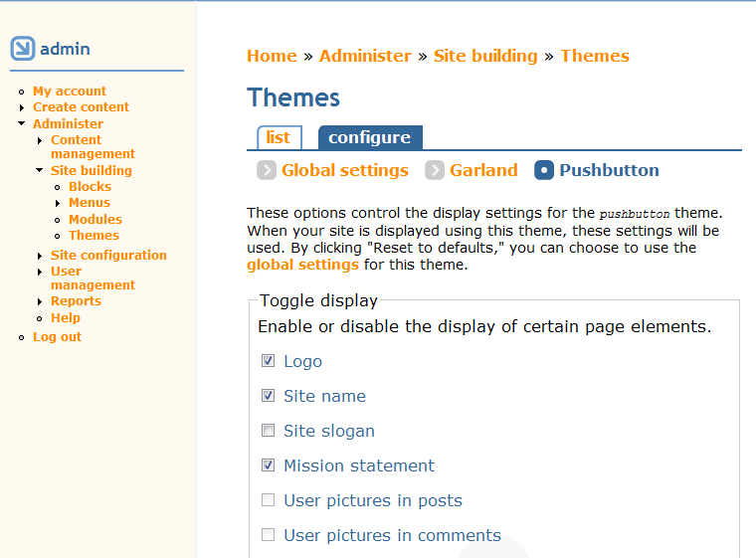The image size is (756, 558).
Task: Expand the Menus submenu arrow
Action: [x=58, y=203]
